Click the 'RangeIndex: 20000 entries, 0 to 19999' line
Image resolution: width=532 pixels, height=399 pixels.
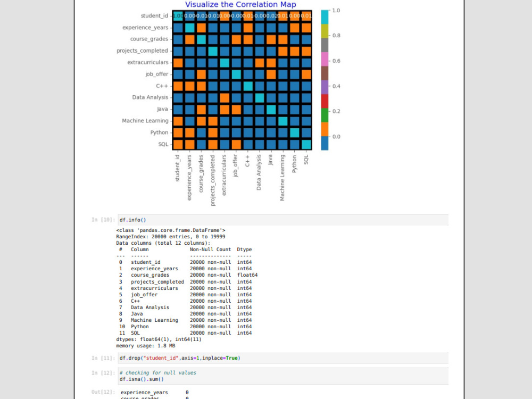(171, 237)
